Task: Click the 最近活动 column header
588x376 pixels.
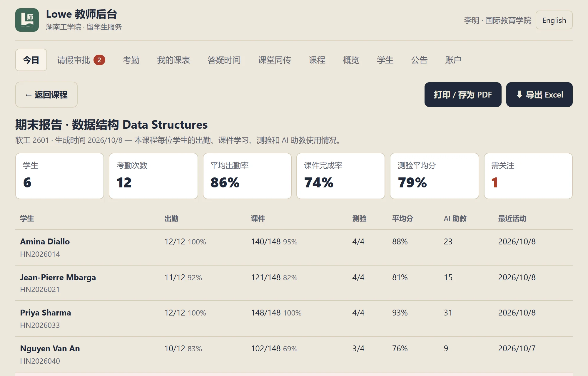Action: pos(512,219)
